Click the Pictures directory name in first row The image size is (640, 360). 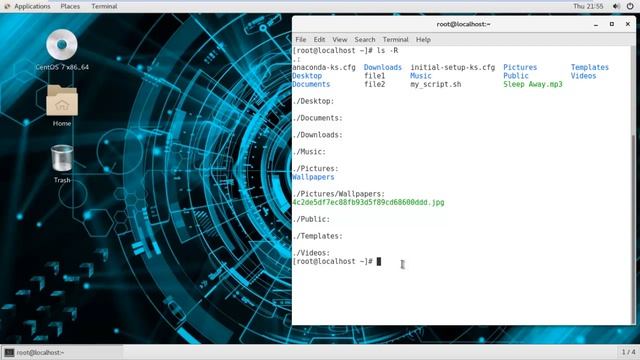pyautogui.click(x=520, y=67)
